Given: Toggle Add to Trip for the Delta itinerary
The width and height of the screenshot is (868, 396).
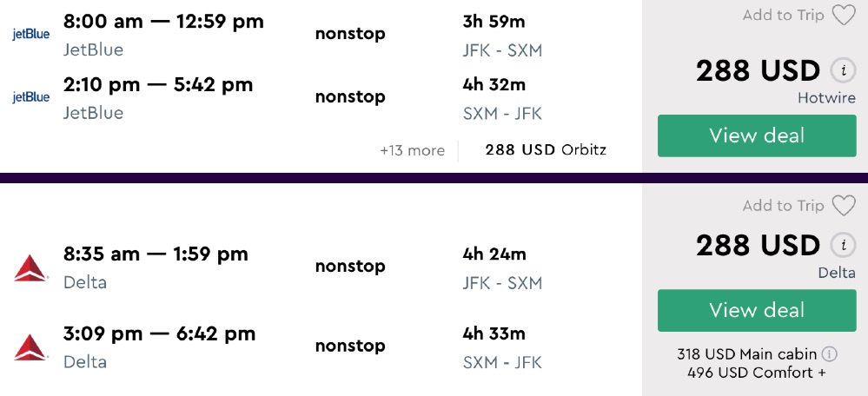Looking at the screenshot, I should point(783,206).
